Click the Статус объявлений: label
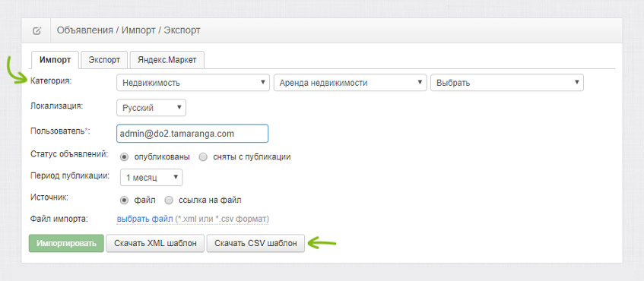Image resolution: width=644 pixels, height=281 pixels. coord(69,154)
